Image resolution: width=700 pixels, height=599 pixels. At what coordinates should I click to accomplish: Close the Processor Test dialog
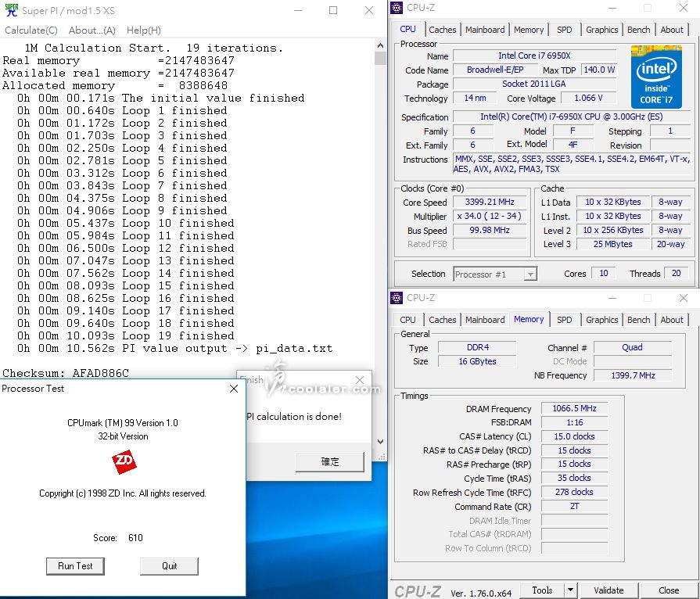234,389
